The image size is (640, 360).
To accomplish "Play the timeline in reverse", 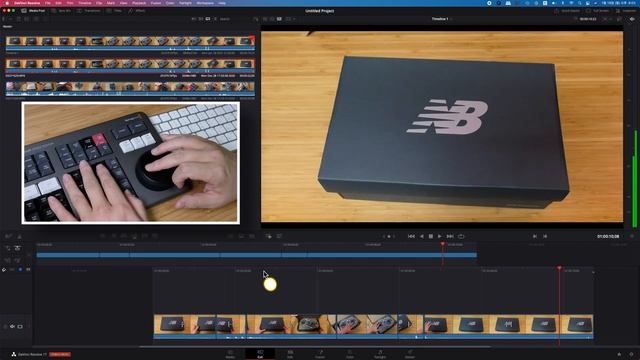I will (x=422, y=236).
